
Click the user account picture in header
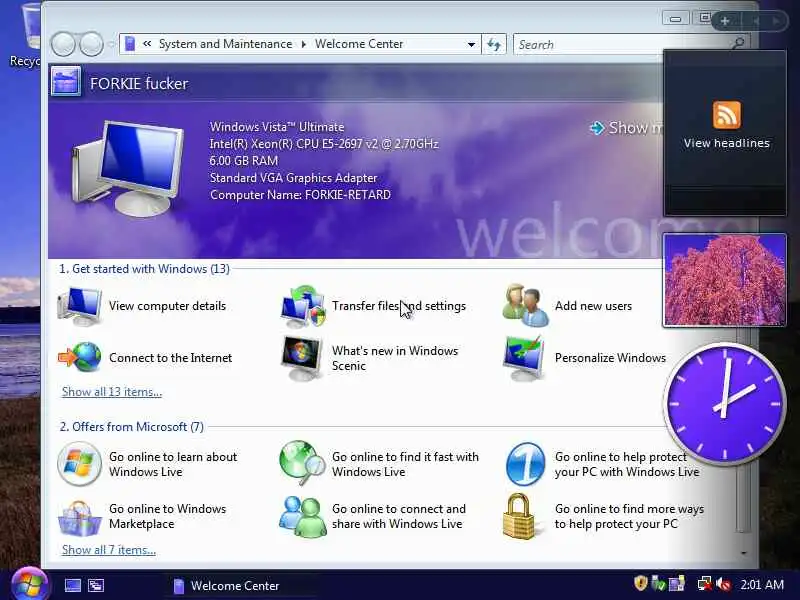tap(65, 81)
